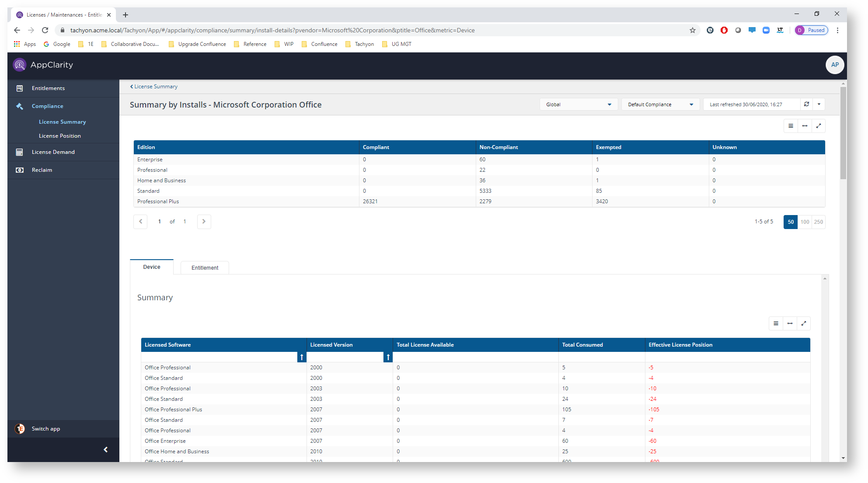Click the AppClarity logo icon

tap(19, 65)
